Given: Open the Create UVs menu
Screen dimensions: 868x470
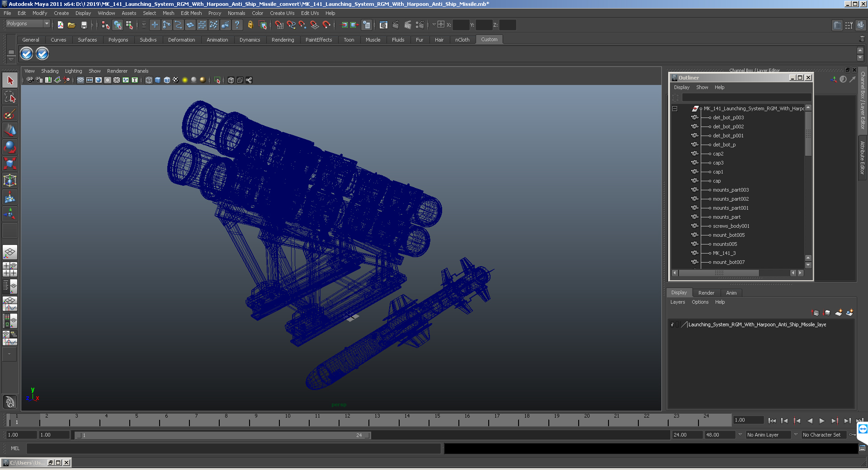Looking at the screenshot, I should [x=282, y=13].
